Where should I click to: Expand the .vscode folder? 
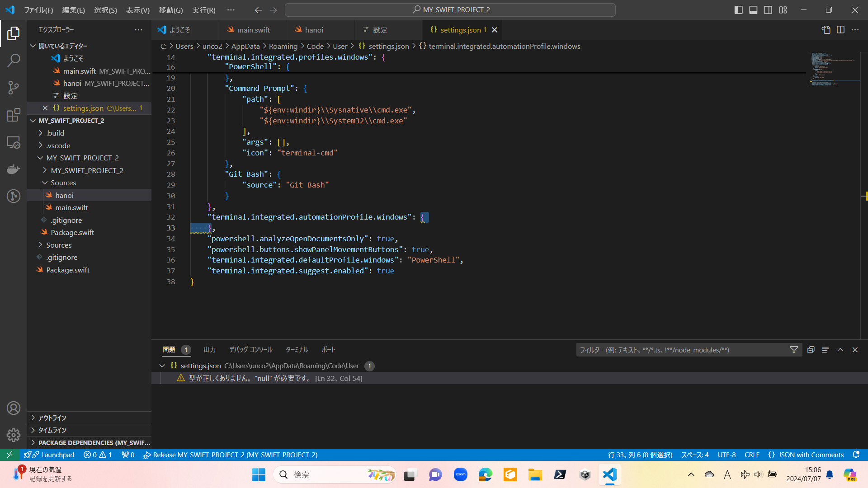[x=41, y=145]
